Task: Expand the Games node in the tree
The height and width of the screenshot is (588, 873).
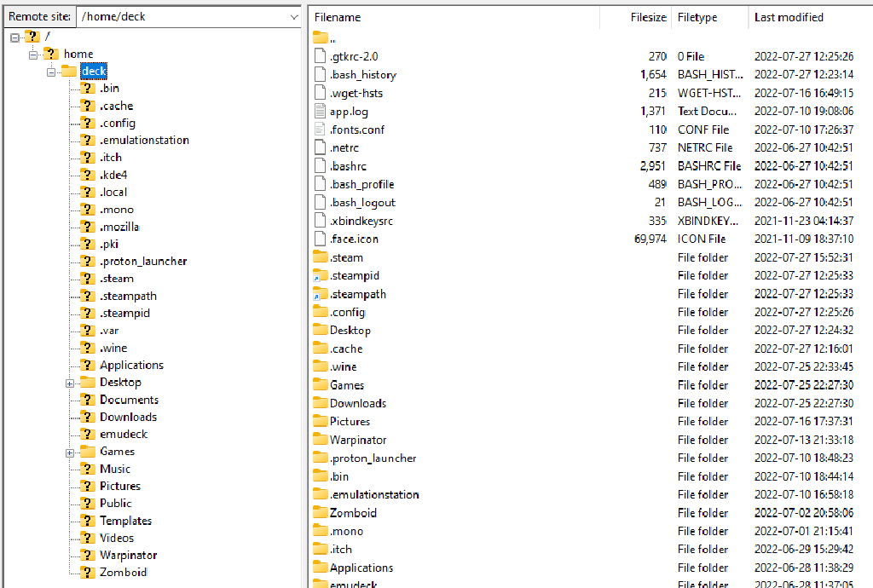Action: [70, 451]
